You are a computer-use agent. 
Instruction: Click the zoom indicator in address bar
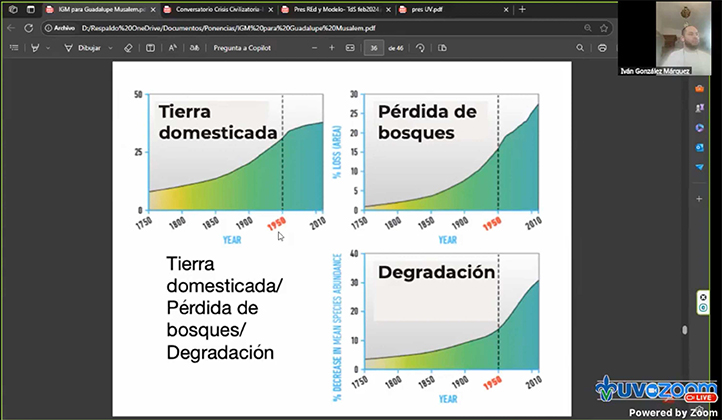[588, 28]
